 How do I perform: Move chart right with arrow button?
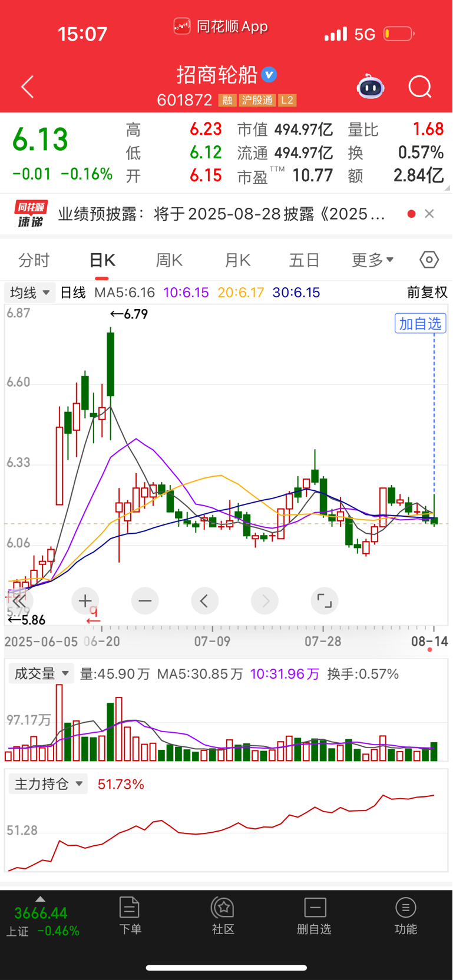264,601
